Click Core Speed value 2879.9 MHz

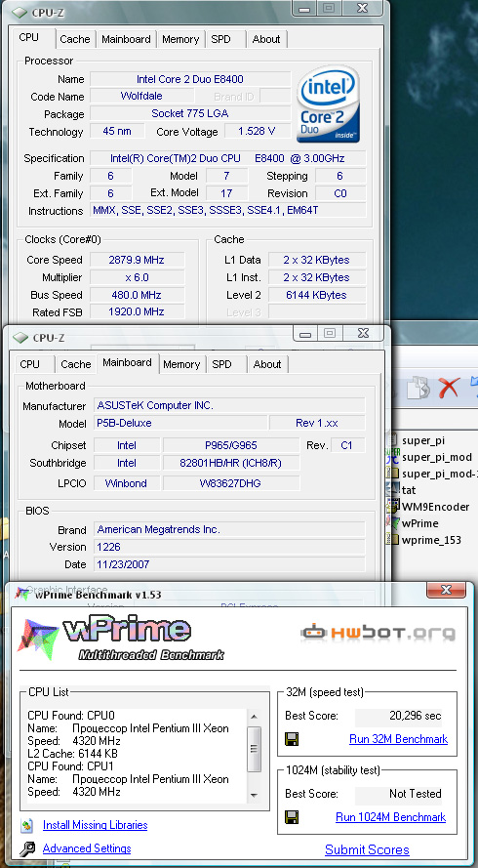pyautogui.click(x=137, y=260)
